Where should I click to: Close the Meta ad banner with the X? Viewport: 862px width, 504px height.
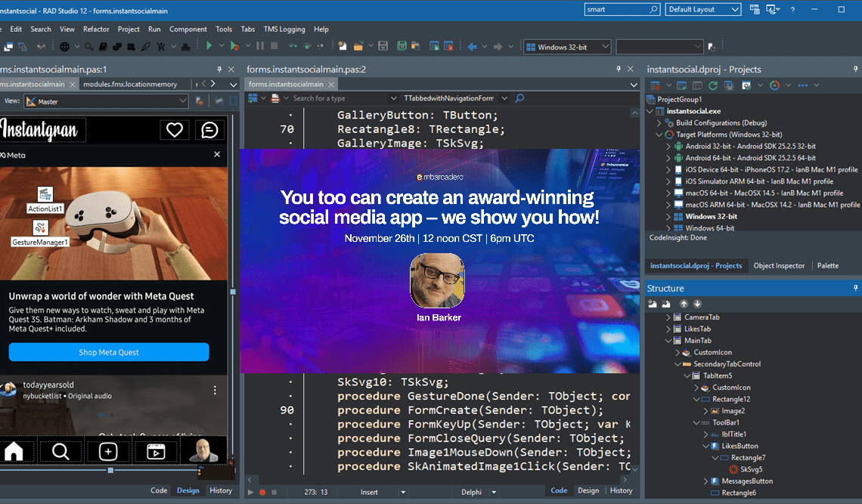coord(217,154)
